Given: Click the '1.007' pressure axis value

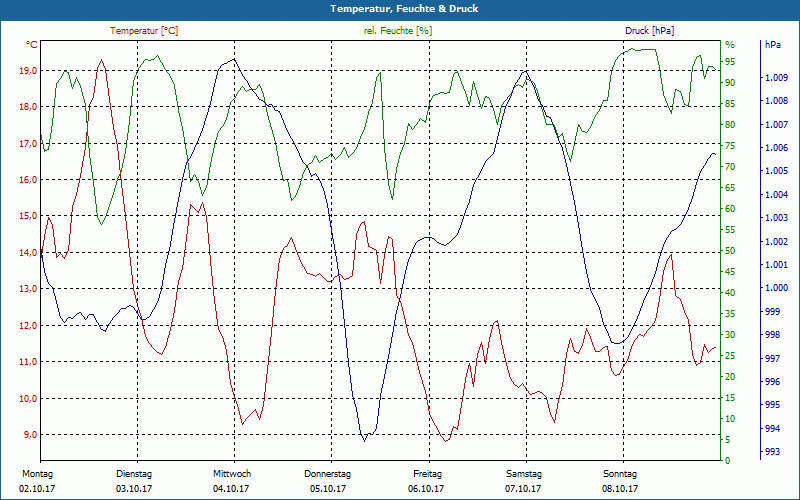Looking at the screenshot, I should 776,124.
